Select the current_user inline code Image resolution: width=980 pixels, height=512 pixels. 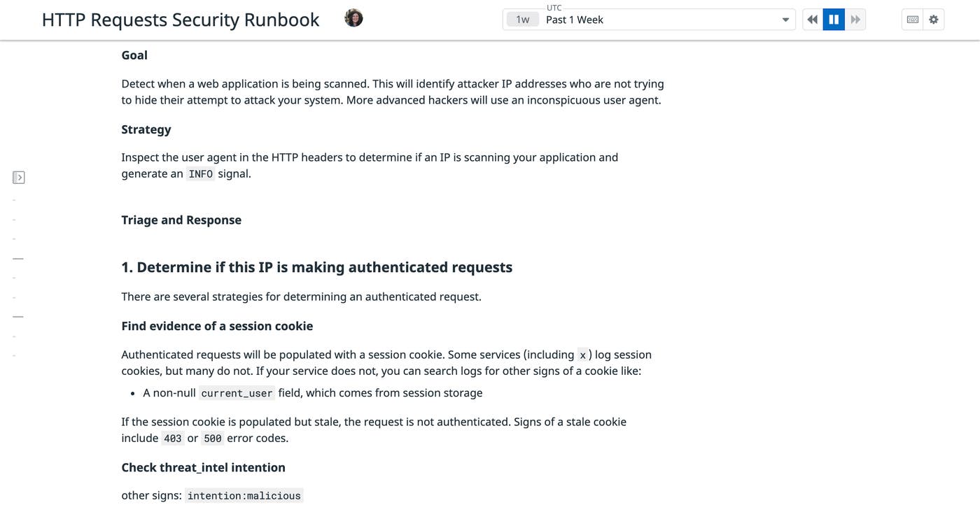coord(237,392)
